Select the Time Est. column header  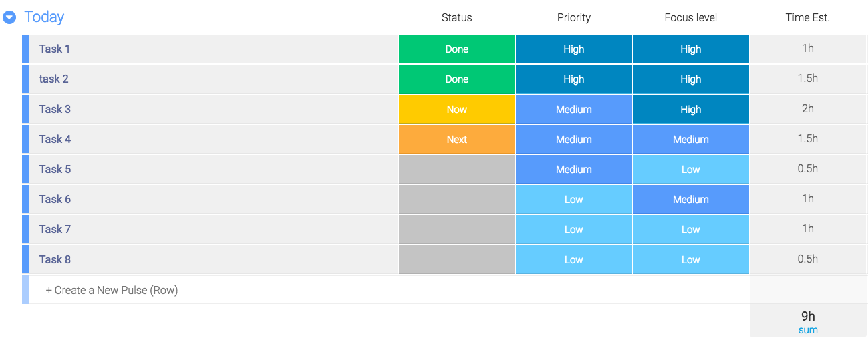[x=808, y=18]
